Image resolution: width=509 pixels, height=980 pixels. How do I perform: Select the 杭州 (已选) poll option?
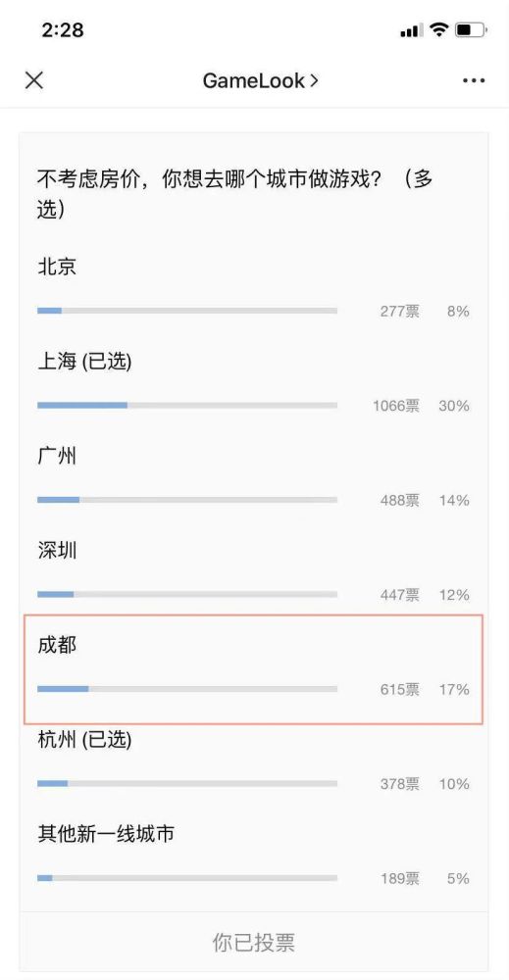tap(253, 761)
